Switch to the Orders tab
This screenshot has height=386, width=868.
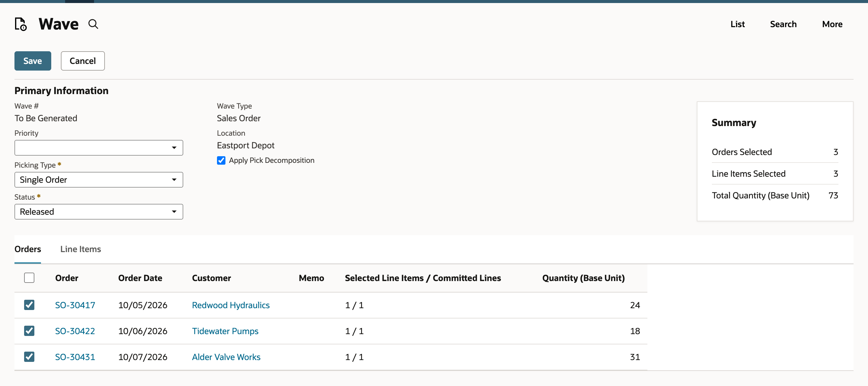coord(28,249)
